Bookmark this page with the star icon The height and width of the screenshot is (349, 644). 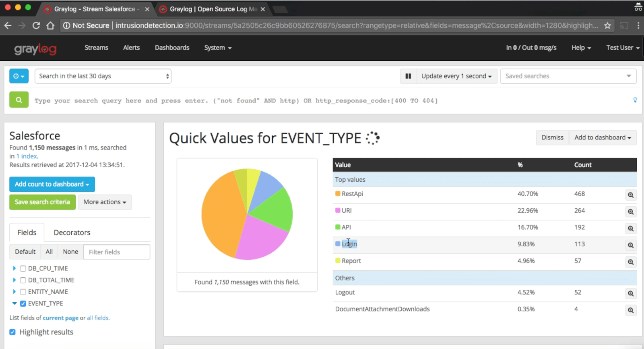click(607, 25)
